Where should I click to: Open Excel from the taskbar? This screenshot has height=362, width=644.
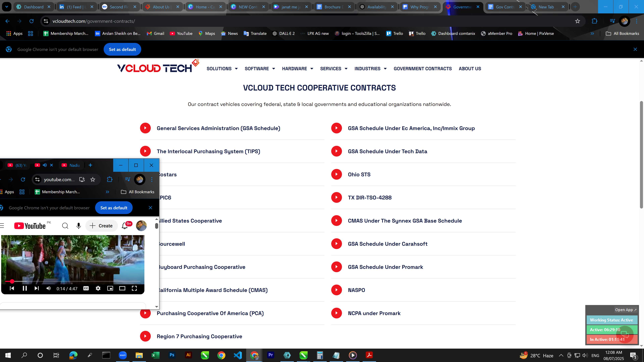155,355
